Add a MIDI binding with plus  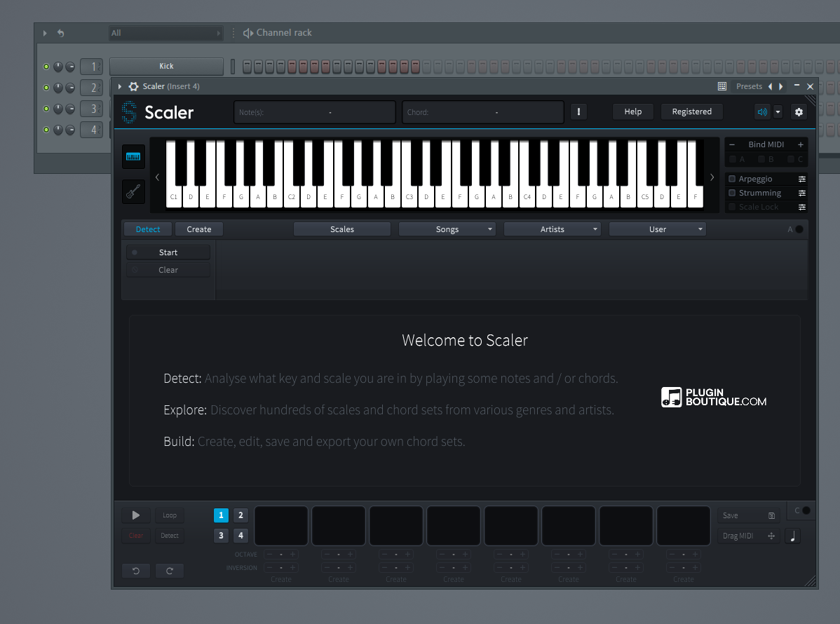tap(800, 144)
